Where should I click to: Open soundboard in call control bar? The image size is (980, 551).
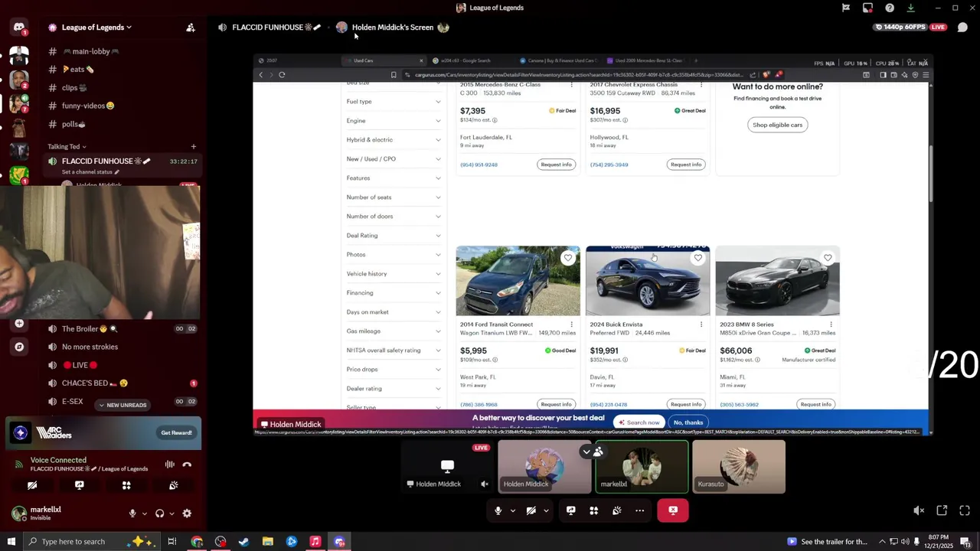616,510
